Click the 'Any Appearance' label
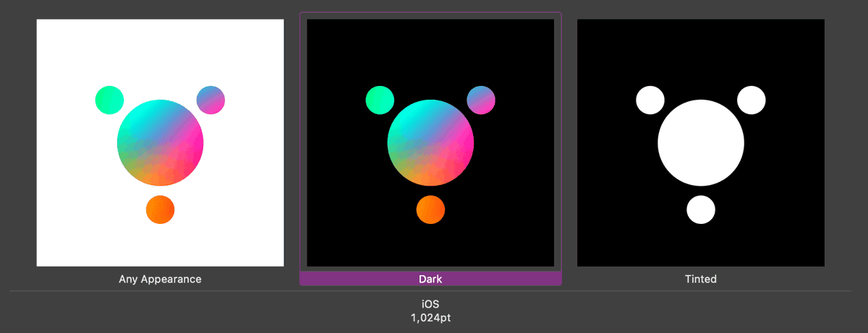This screenshot has width=868, height=333. pyautogui.click(x=160, y=278)
